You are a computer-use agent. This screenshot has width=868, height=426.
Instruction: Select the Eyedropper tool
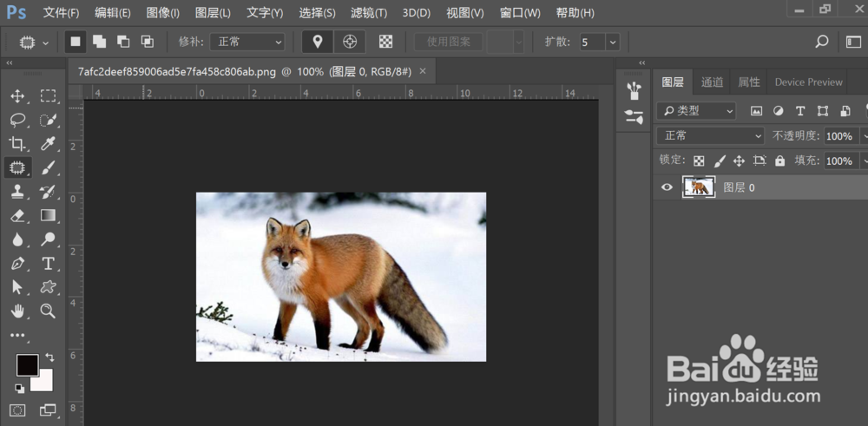[x=48, y=144]
